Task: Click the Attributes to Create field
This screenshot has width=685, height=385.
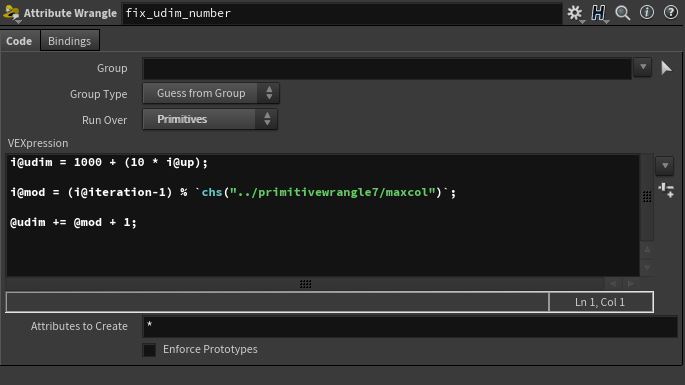Action: [410, 326]
